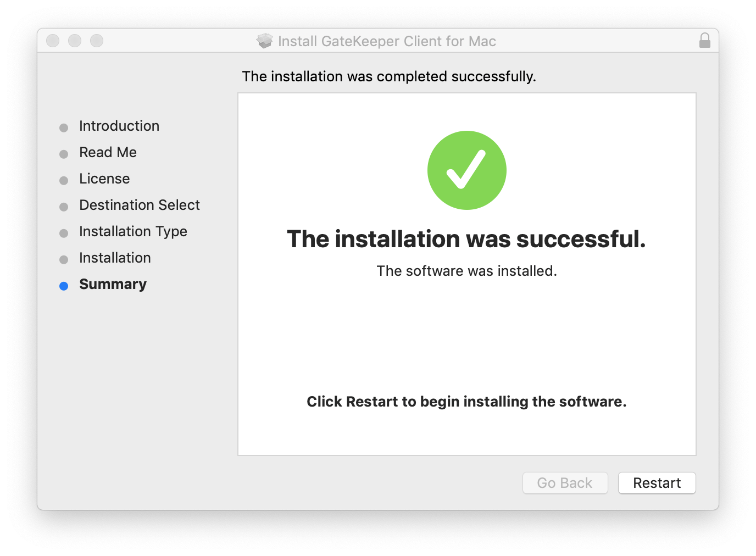This screenshot has height=556, width=756.
Task: Minimize the installer using the middle title bar button
Action: point(75,41)
